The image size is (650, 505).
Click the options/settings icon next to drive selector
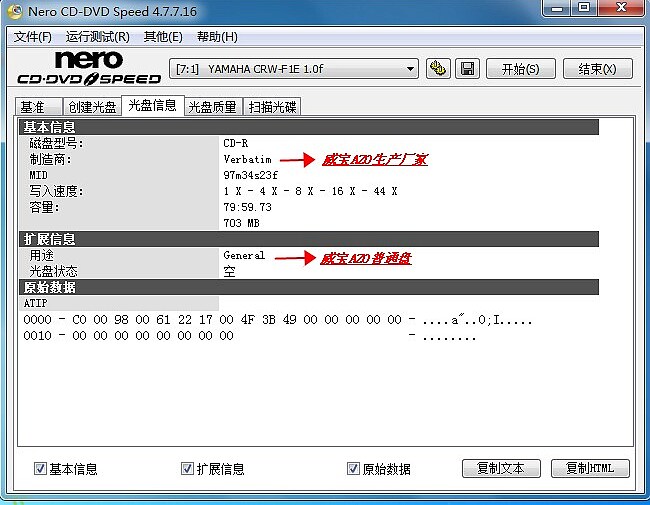point(438,68)
